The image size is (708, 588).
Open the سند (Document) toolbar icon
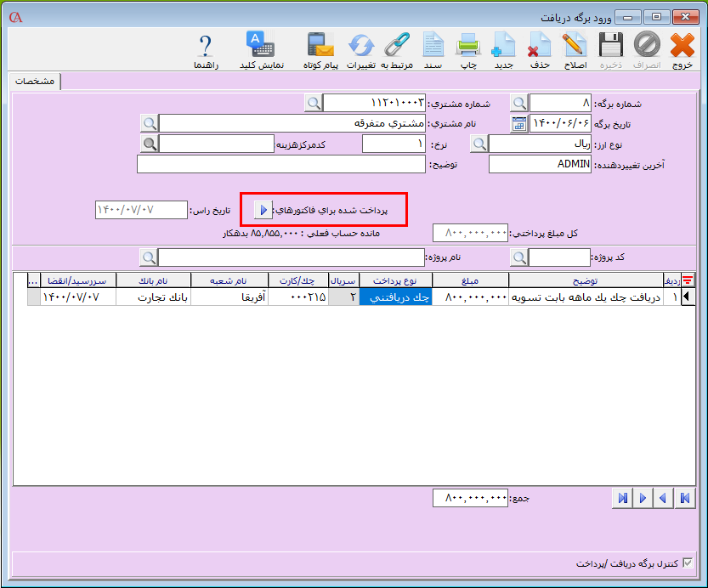pyautogui.click(x=433, y=49)
